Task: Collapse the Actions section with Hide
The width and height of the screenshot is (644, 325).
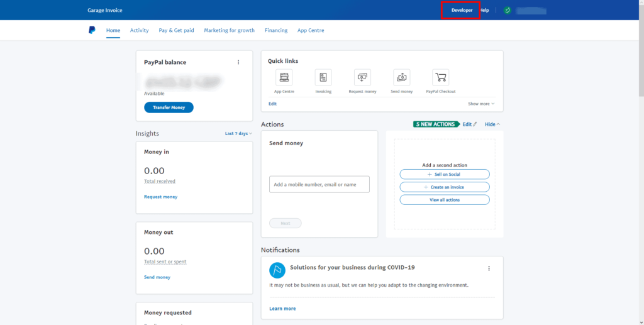Action: (492, 124)
